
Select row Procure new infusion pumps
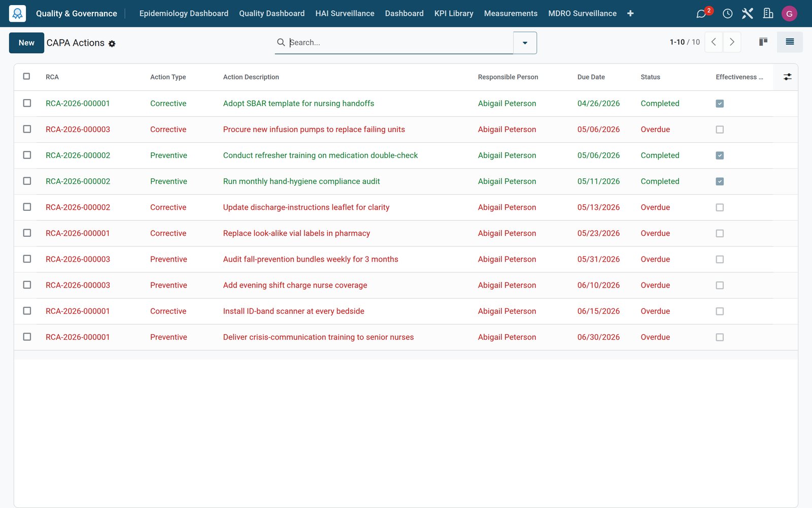tap(27, 129)
